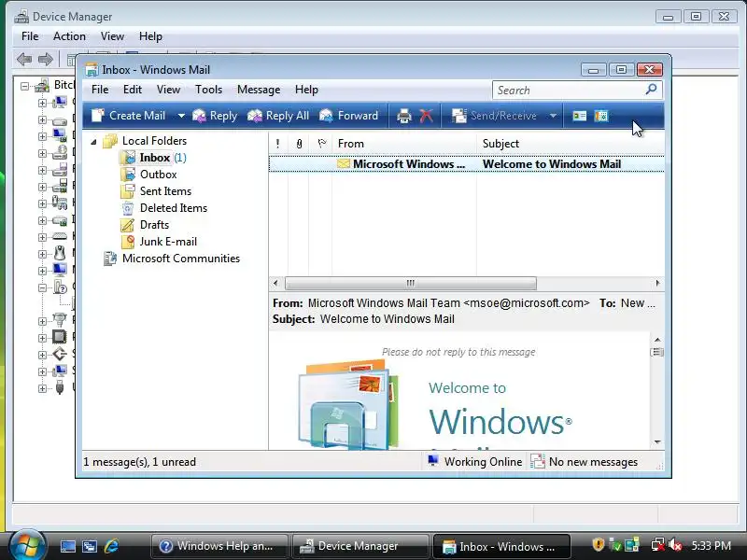747x560 pixels.
Task: Open the Contacts icon in Mail toolbar
Action: [579, 116]
